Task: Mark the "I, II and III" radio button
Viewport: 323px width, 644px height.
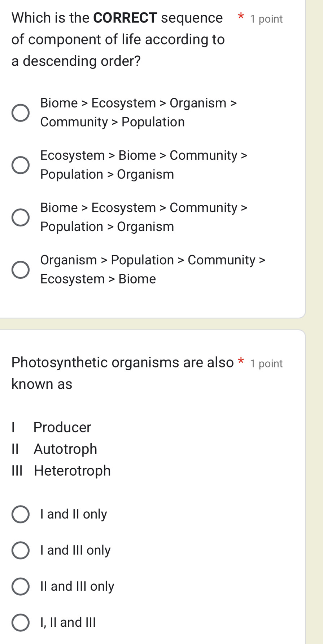Action: pos(21,622)
